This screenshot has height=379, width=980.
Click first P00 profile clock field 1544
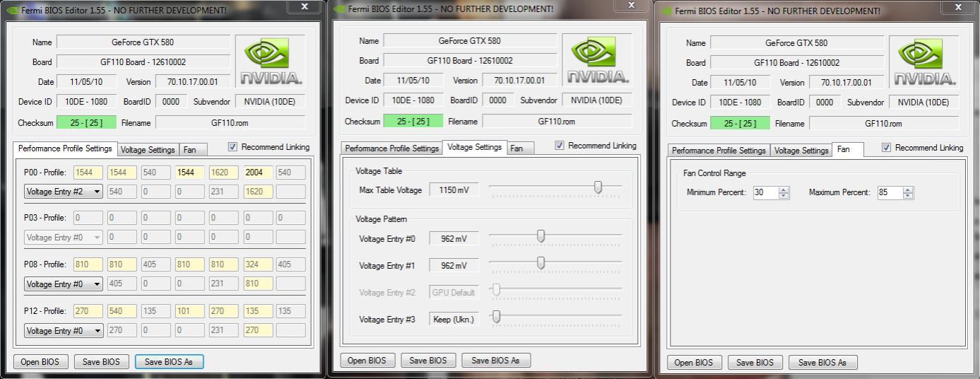tap(88, 172)
